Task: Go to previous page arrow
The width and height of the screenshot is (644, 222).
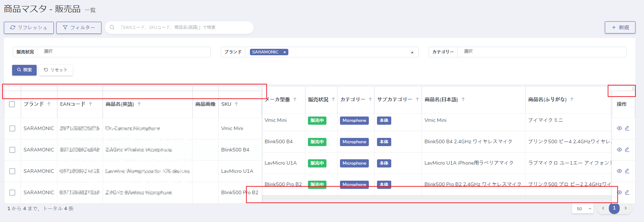Action: point(603,208)
